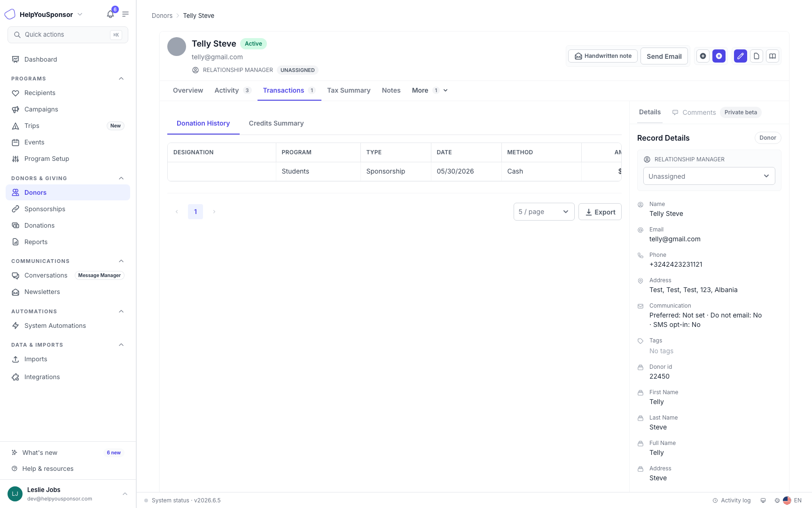Select Details tab in side panel
812x508 pixels.
650,112
